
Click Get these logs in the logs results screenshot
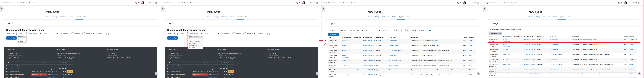click(x=333, y=35)
